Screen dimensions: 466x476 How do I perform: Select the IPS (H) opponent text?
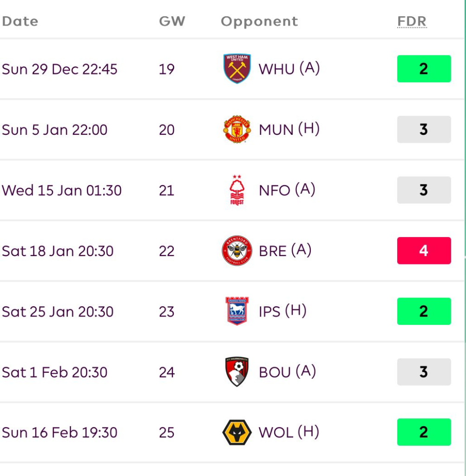(x=282, y=311)
